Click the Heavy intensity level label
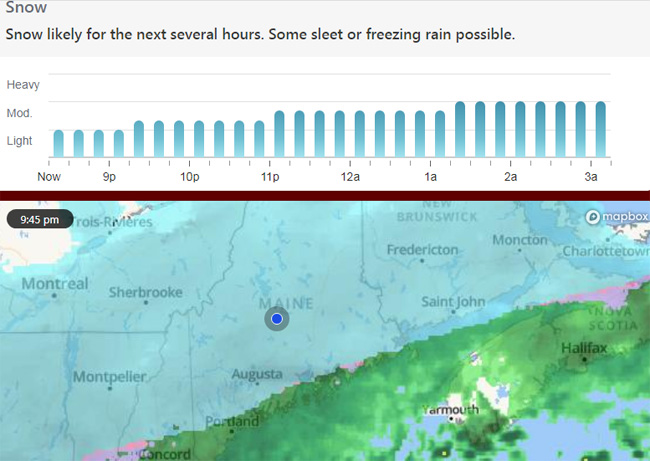The height and width of the screenshot is (461, 650). 23,85
